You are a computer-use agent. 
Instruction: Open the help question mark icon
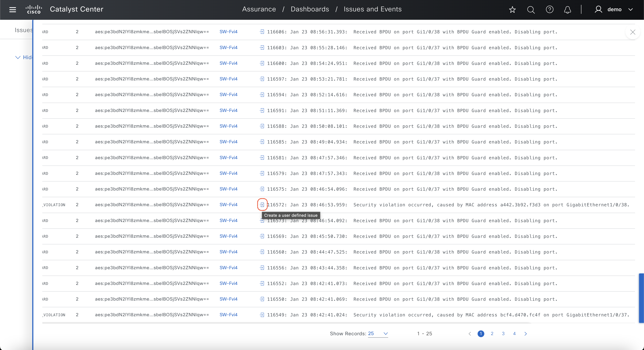tap(550, 10)
